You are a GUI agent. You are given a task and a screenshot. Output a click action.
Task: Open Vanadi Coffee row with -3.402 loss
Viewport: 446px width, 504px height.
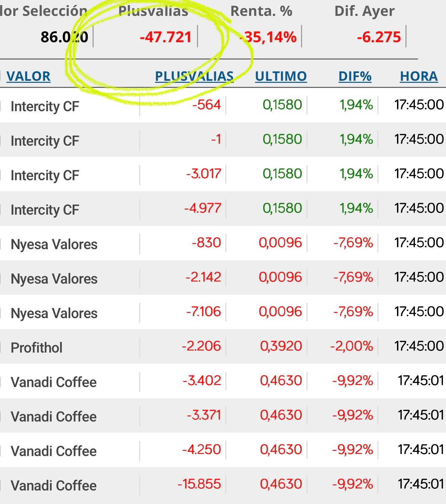tap(223, 381)
